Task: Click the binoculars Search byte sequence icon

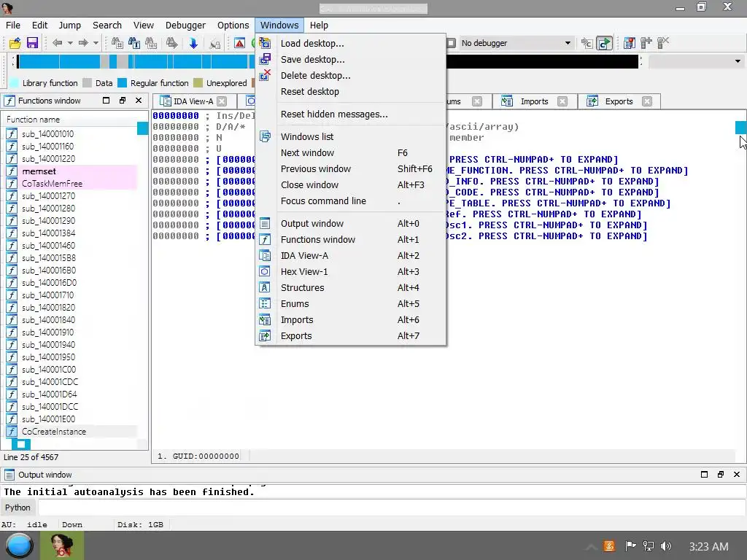Action: coord(151,43)
